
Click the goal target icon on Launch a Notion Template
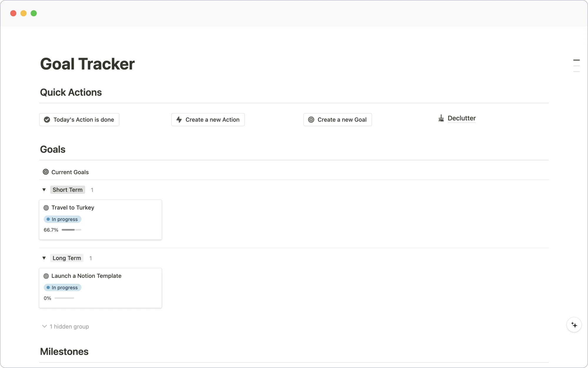point(46,276)
